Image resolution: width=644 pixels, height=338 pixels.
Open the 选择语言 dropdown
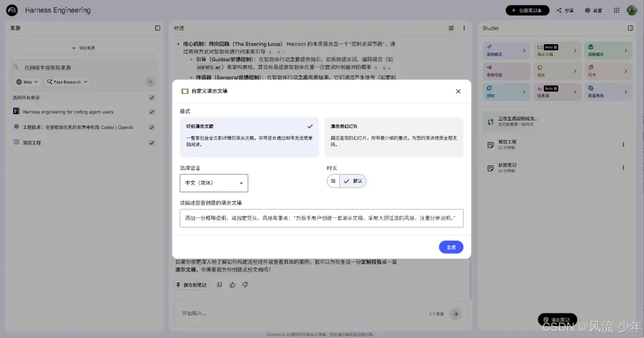(214, 183)
